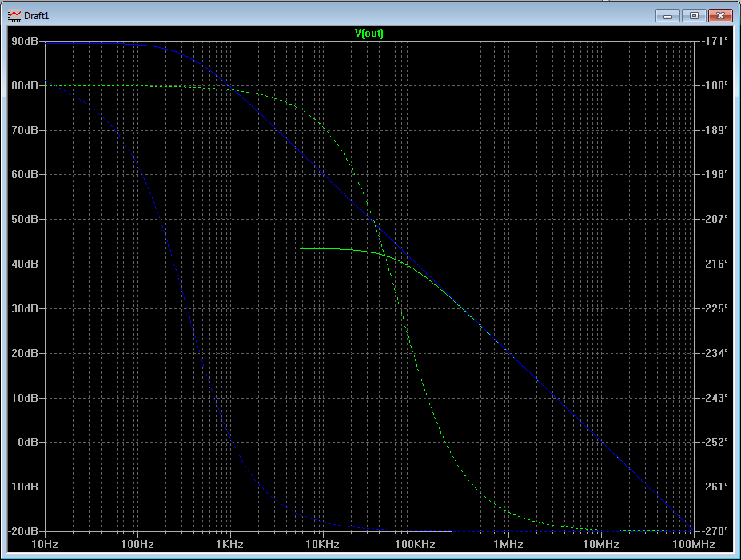The height and width of the screenshot is (560, 741).
Task: Click the 60dB magnitude axis label
Action: (x=25, y=175)
